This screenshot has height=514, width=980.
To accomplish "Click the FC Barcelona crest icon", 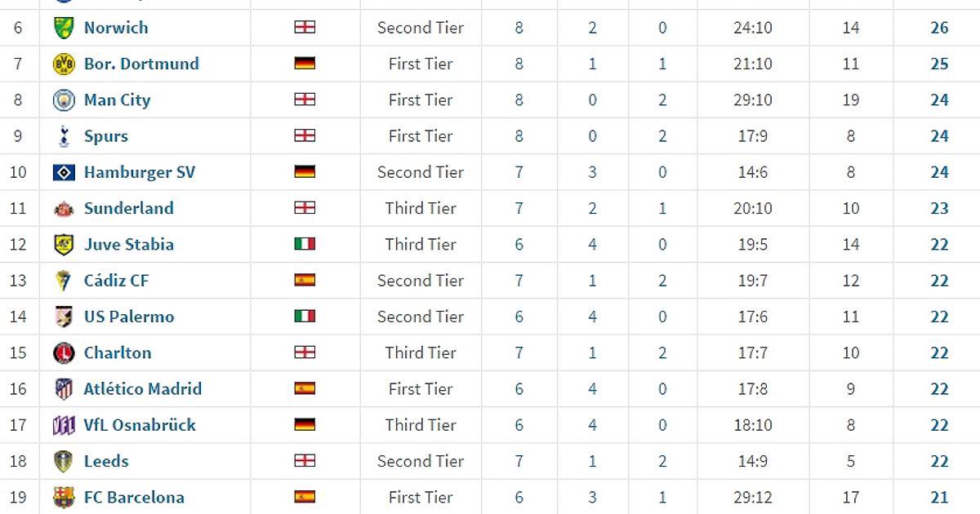I will coord(64,498).
